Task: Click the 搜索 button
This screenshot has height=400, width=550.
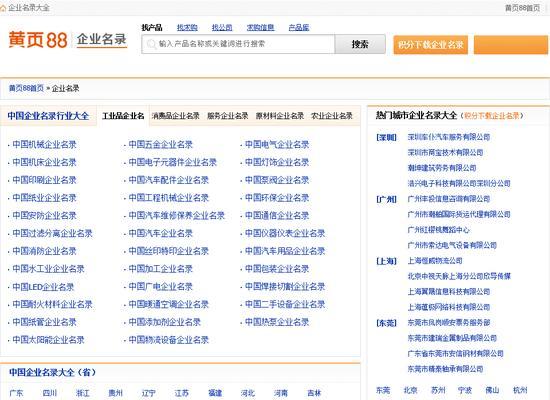Action: [360, 44]
